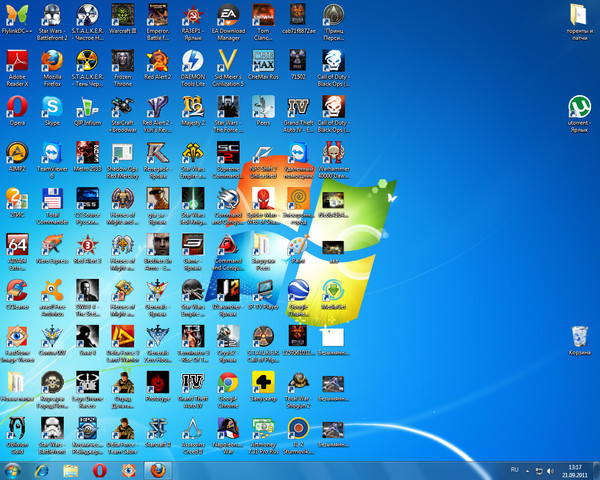
Task: Switch to the Firefox taskbar button
Action: [158, 470]
